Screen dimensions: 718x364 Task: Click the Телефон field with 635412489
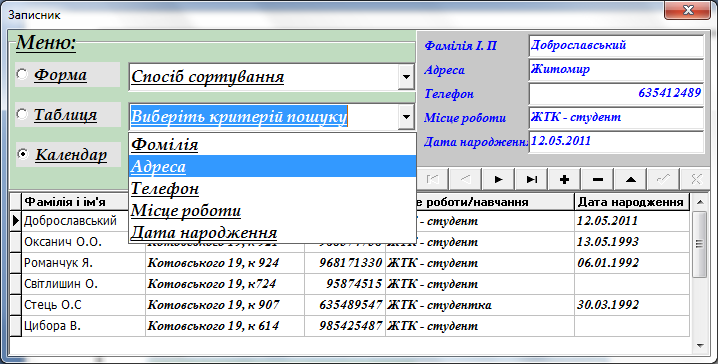point(616,93)
